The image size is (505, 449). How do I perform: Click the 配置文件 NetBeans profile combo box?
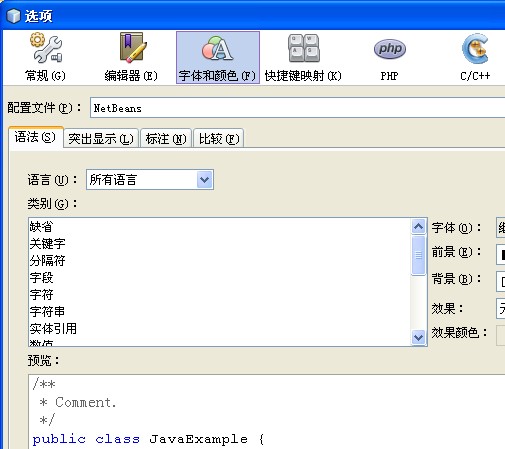pos(297,108)
